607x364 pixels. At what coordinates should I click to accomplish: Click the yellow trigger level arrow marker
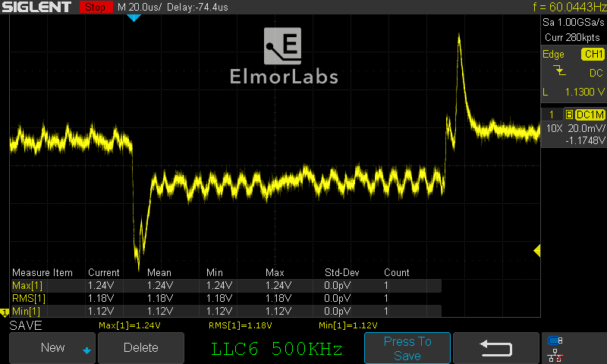pos(537,251)
